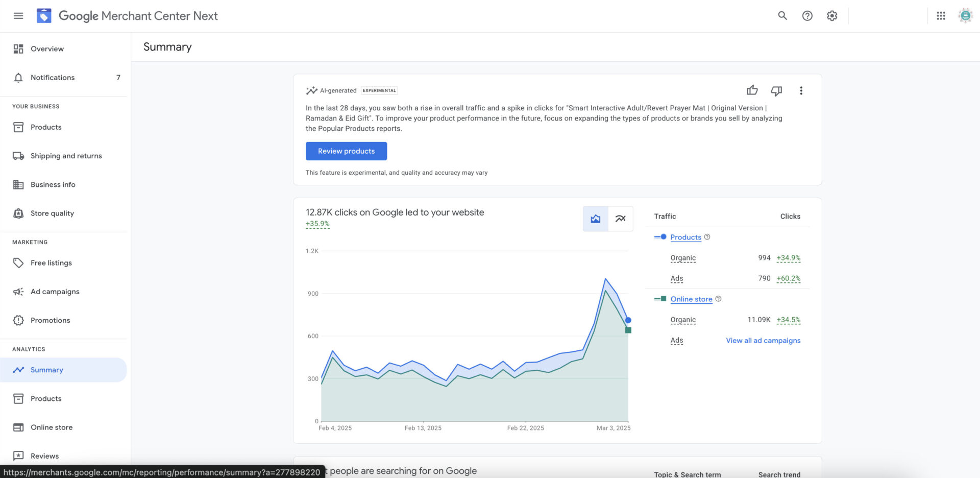Click the Ads label under Online store
Image resolution: width=980 pixels, height=478 pixels.
[x=677, y=340]
